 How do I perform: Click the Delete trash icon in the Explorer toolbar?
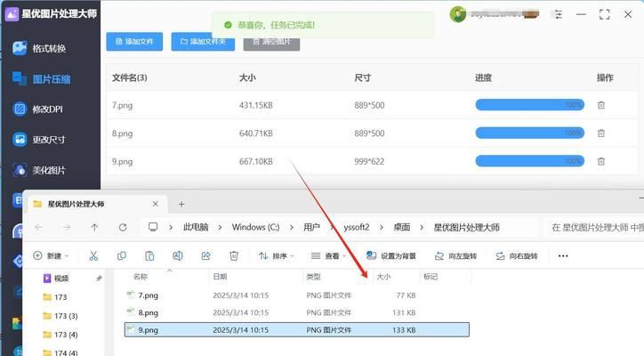point(234,255)
